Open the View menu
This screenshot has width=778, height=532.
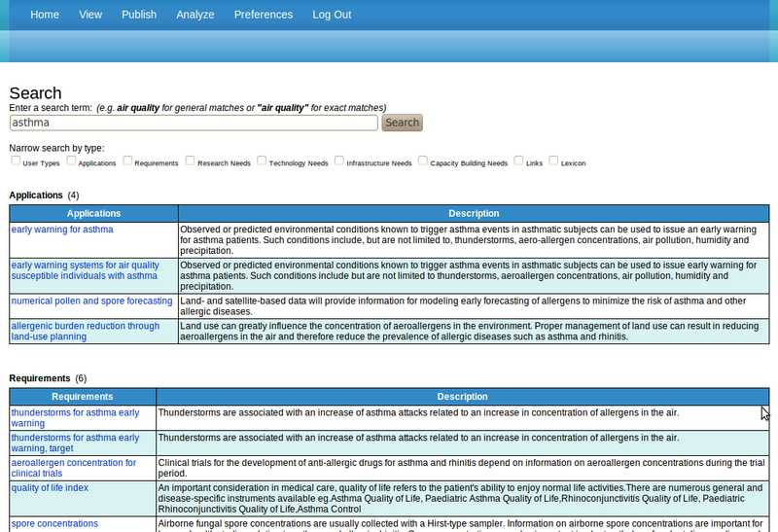click(x=90, y=15)
